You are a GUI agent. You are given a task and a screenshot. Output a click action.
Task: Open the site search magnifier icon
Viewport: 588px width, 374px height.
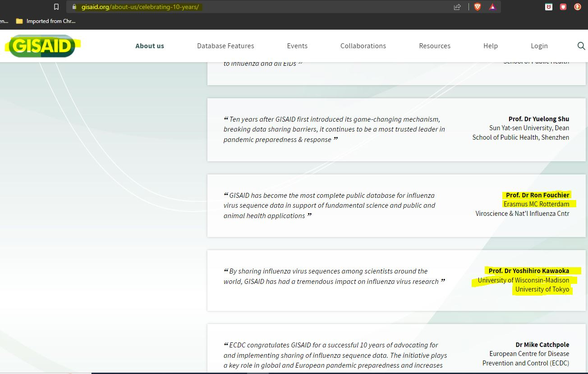coord(581,46)
